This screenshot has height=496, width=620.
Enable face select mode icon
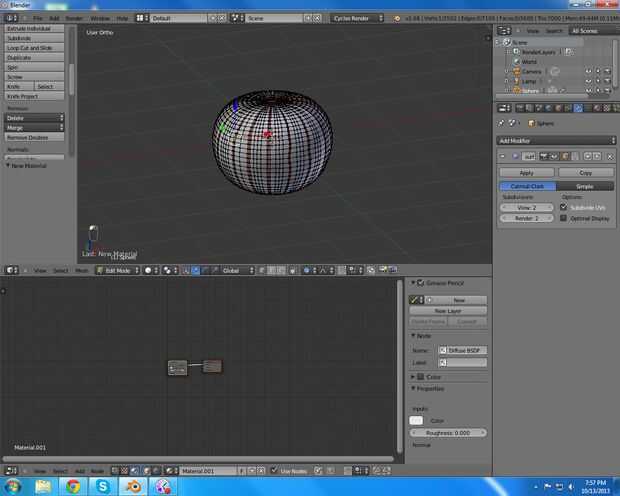tap(281, 271)
